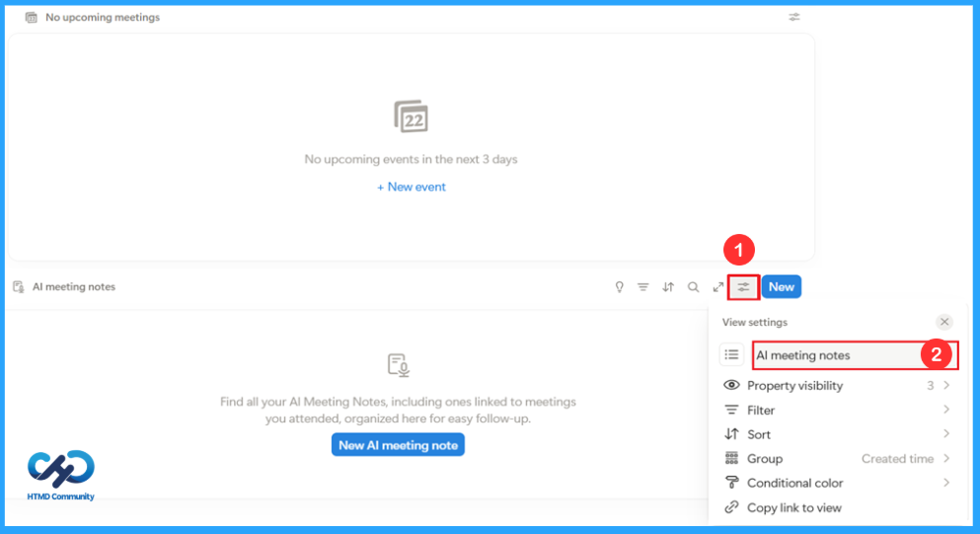Viewport: 980px width, 534px height.
Task: Expand the Conditional color chevron
Action: coord(946,483)
